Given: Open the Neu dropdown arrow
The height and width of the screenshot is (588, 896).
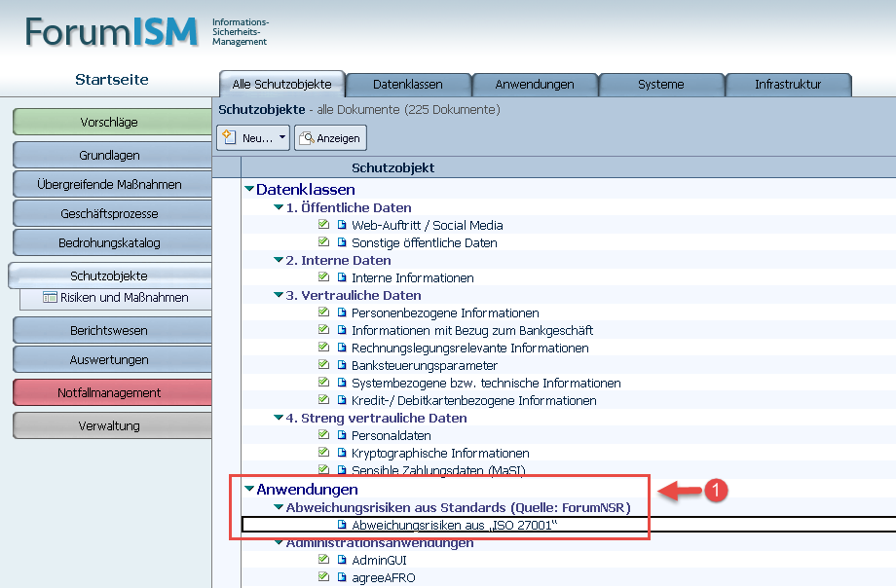Looking at the screenshot, I should pos(282,138).
